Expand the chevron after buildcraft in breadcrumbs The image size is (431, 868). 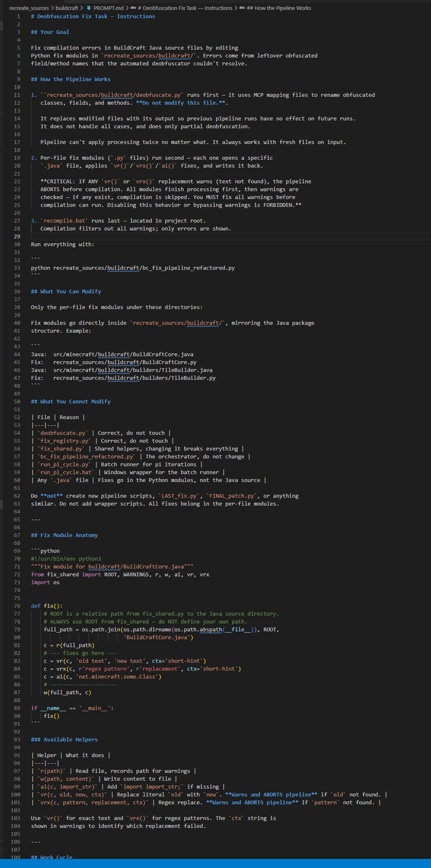pyautogui.click(x=81, y=8)
